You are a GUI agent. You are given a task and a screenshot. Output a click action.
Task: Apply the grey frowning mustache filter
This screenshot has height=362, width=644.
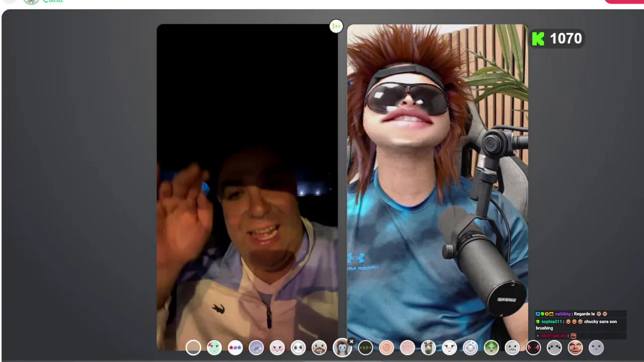coord(512,347)
